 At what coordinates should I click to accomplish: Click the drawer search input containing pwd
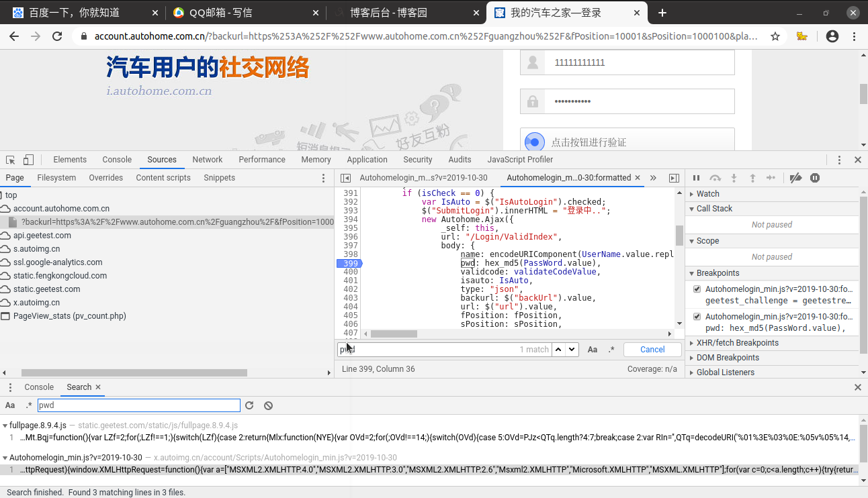(138, 405)
